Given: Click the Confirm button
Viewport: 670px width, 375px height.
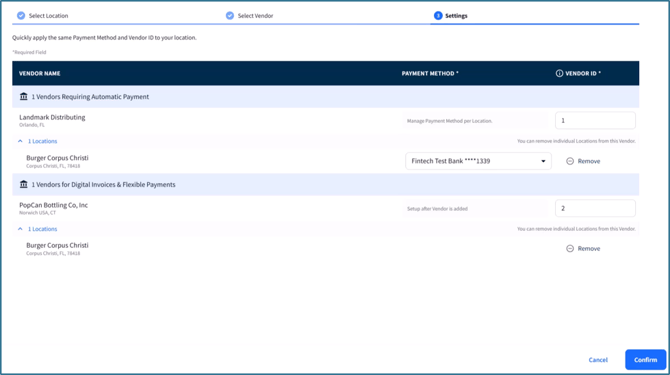Looking at the screenshot, I should (645, 360).
